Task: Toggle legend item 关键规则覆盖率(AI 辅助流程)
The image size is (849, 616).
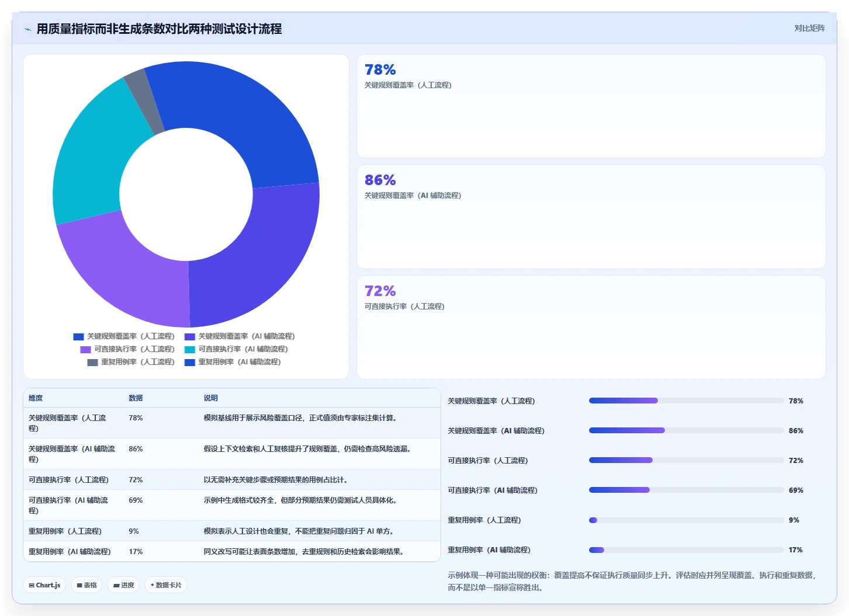Action: (x=240, y=336)
